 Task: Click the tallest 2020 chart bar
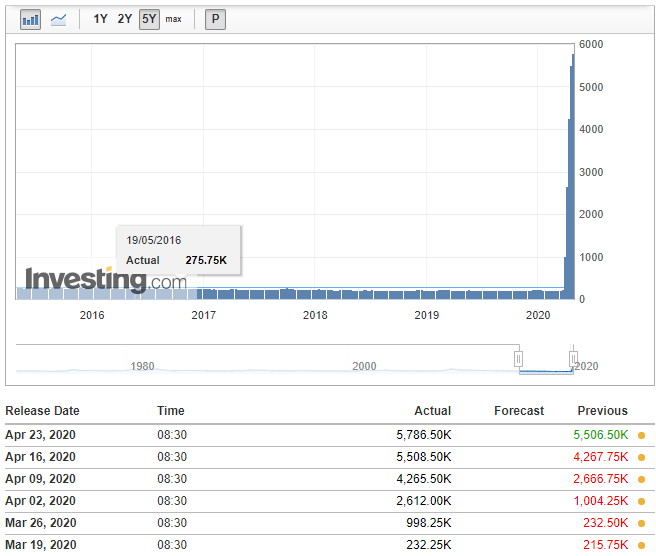tap(573, 177)
